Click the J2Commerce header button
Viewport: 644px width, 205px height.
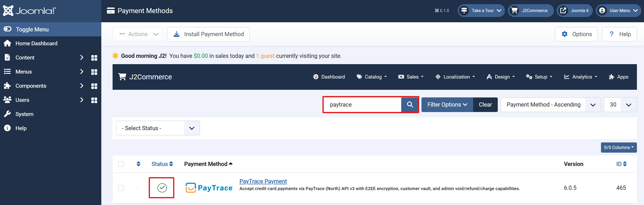tap(531, 11)
